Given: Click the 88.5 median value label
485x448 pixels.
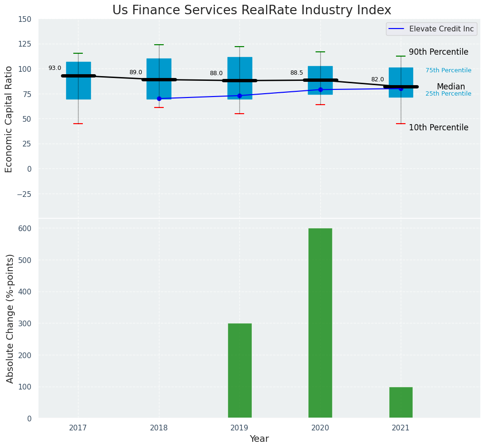Looking at the screenshot, I should (x=297, y=73).
